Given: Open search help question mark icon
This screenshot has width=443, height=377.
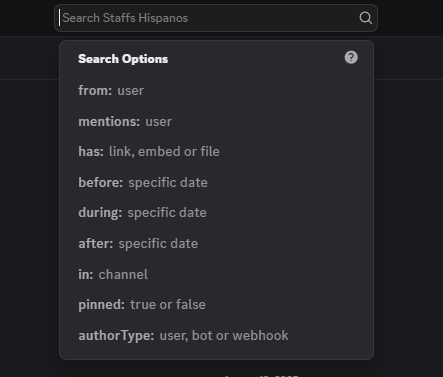Looking at the screenshot, I should [x=351, y=57].
